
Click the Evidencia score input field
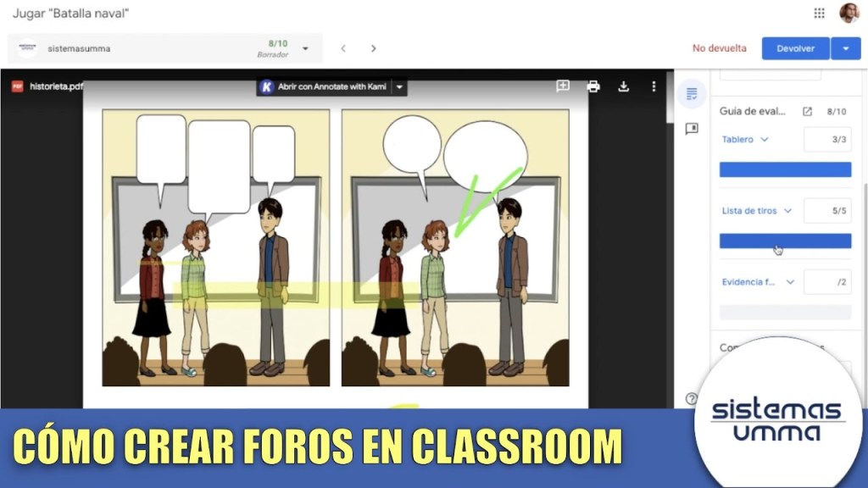tap(826, 282)
